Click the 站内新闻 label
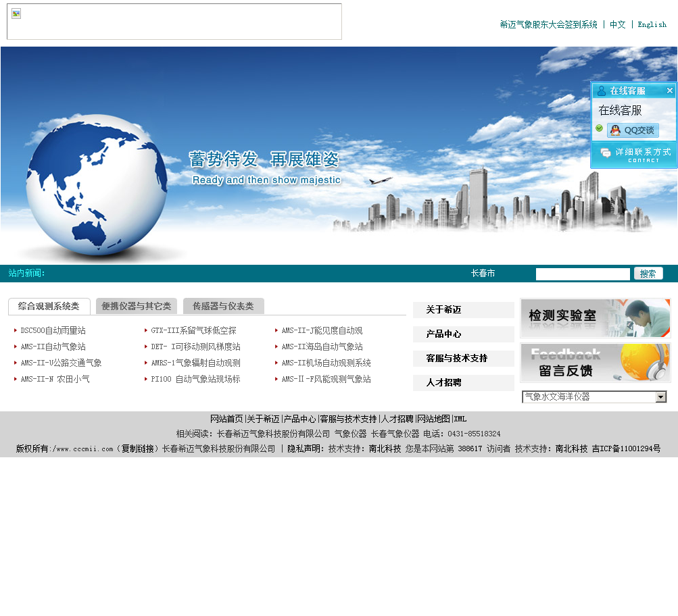Image resolution: width=678 pixels, height=616 pixels. [26, 274]
